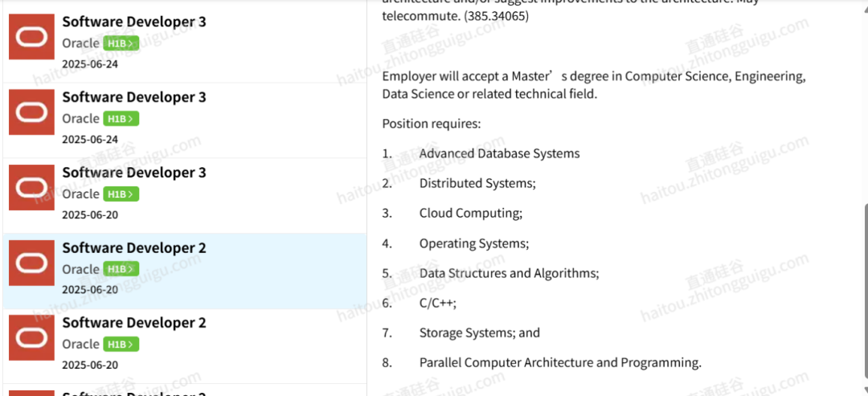
Task: Click "Distributed Systems;" requirement
Action: click(477, 184)
